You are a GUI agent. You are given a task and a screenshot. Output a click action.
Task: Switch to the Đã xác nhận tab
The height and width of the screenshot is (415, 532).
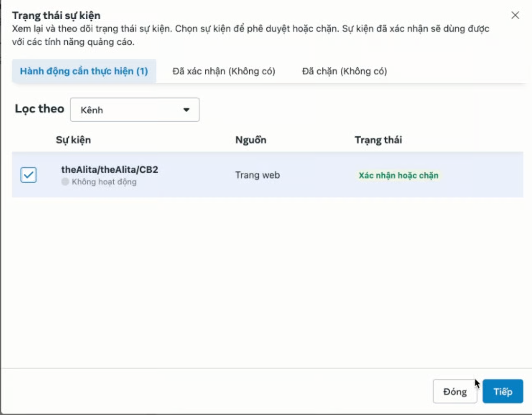224,71
